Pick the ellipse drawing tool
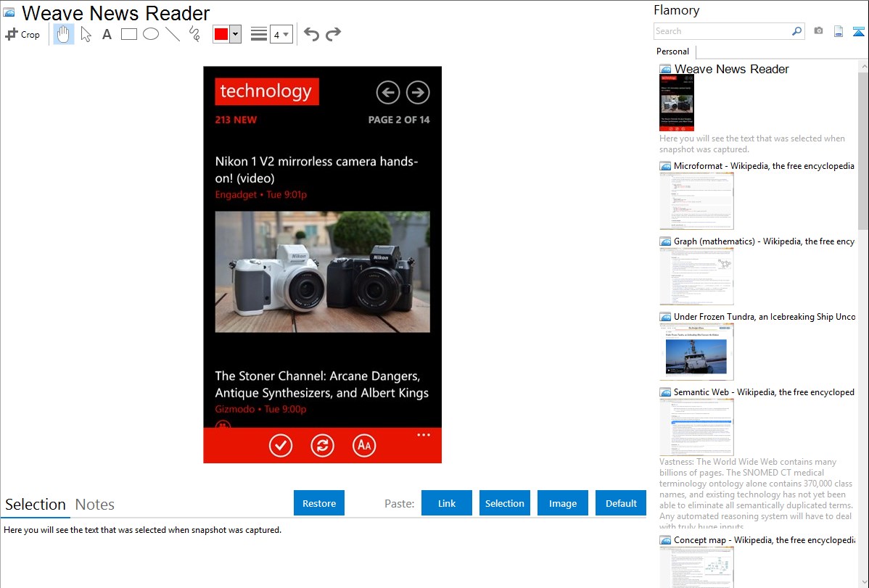 click(x=151, y=34)
